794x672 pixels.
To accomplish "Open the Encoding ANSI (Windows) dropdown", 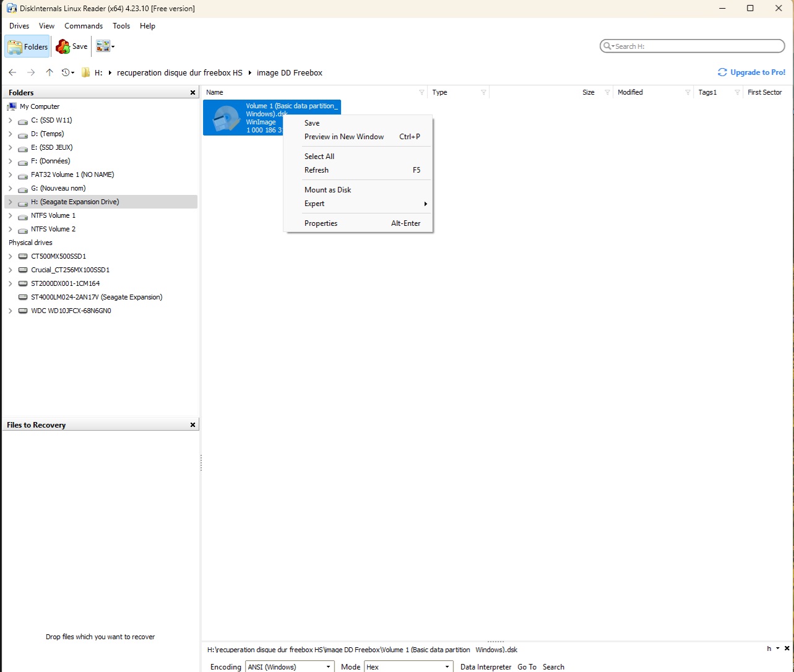I will tap(290, 666).
